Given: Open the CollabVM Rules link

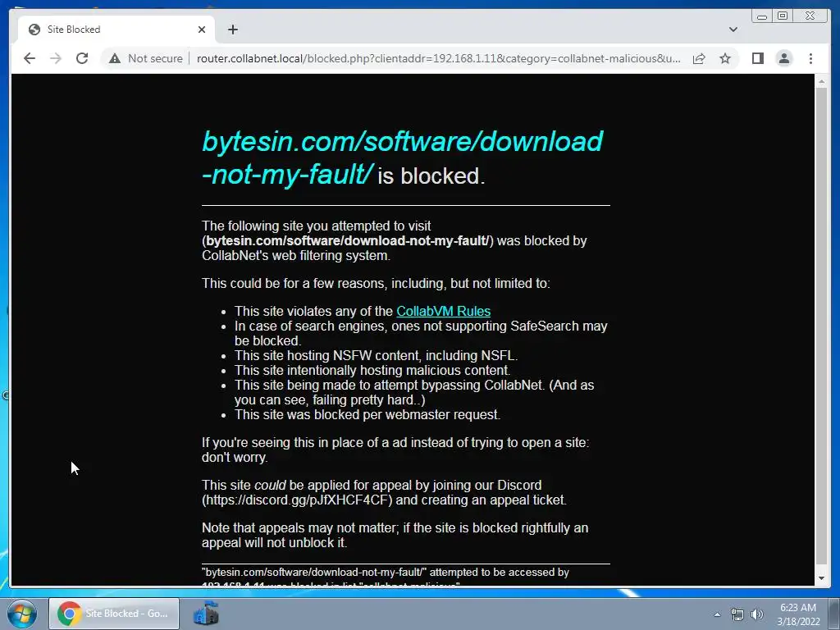Looking at the screenshot, I should [x=443, y=311].
